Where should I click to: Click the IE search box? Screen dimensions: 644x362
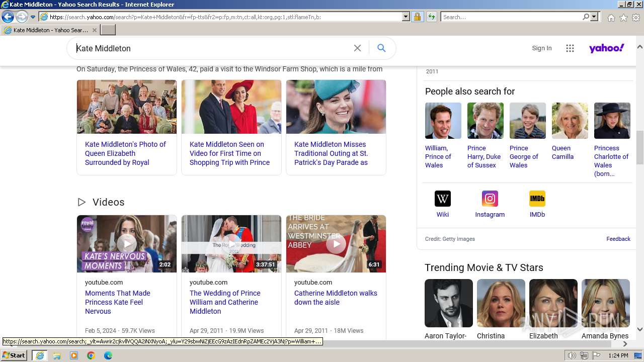[x=511, y=17]
